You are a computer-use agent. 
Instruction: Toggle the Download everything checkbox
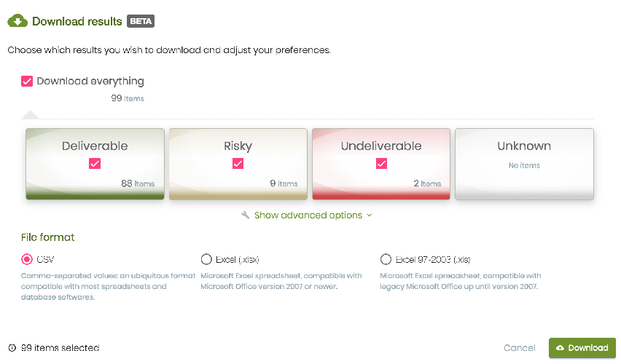click(27, 82)
